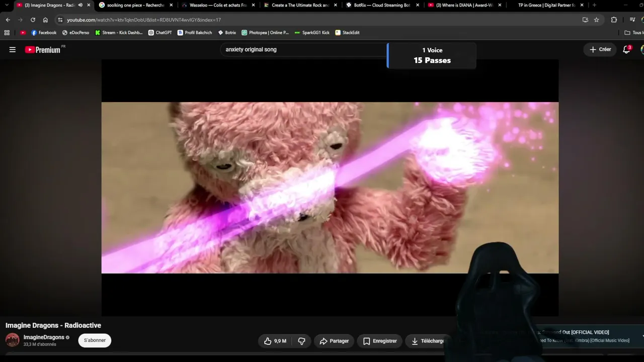Click the 33,3 M d'abonnés subscriber count
The image size is (644, 362).
(x=40, y=344)
